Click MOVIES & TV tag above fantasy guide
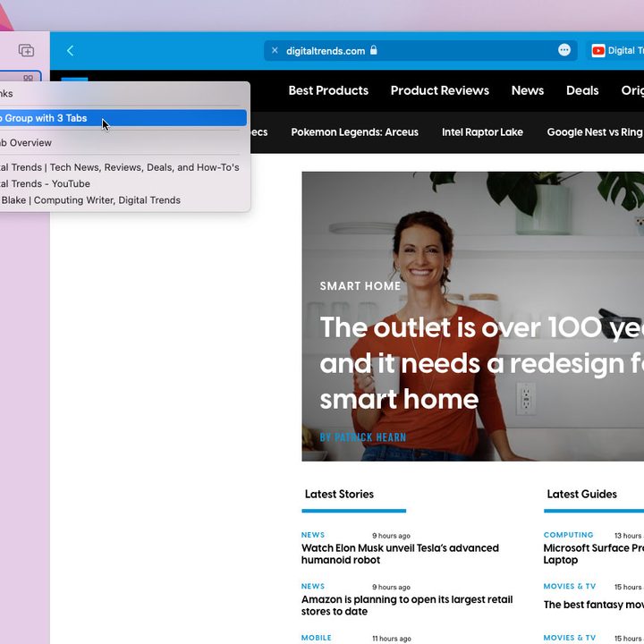 pyautogui.click(x=569, y=586)
